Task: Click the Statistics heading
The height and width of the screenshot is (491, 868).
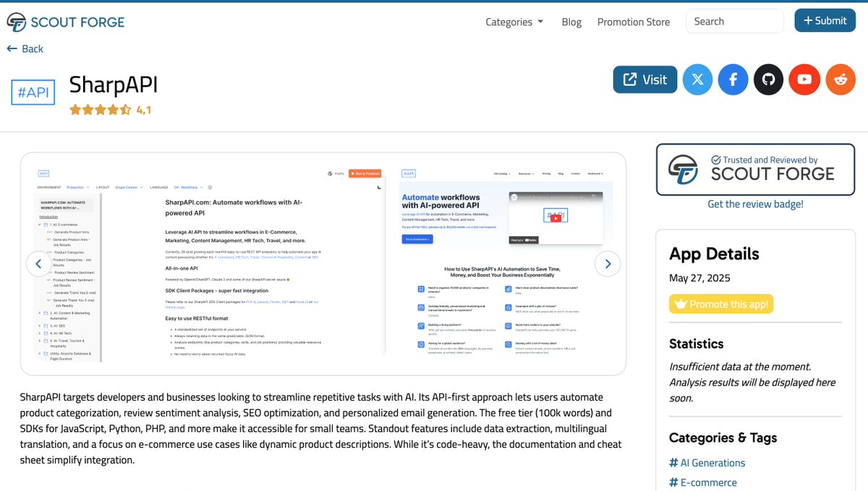Action: click(x=696, y=343)
